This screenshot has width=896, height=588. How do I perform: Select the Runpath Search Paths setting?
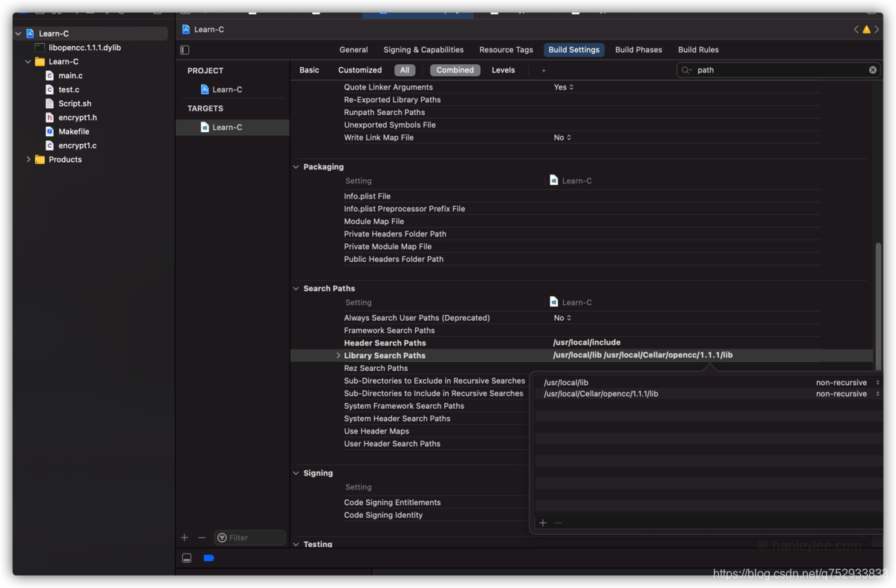click(384, 113)
